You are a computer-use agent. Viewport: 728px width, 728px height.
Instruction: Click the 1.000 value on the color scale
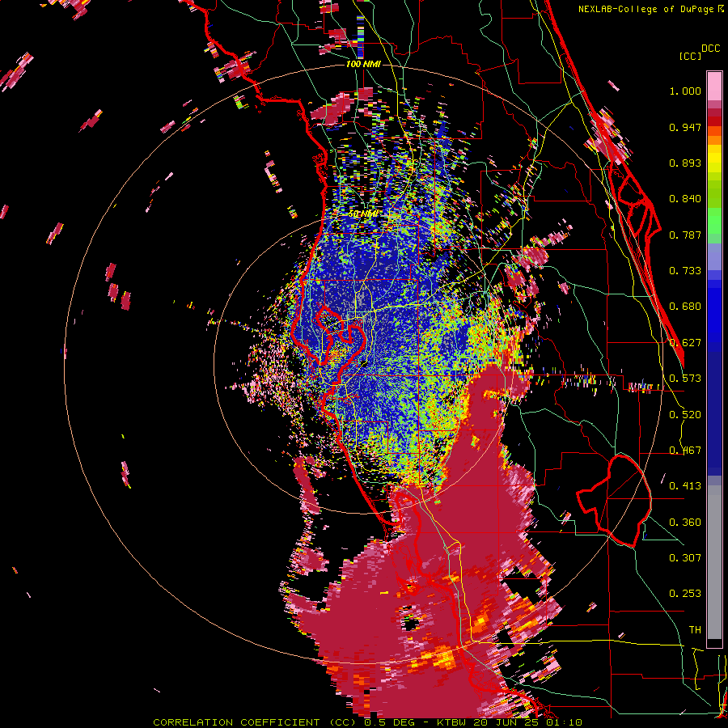click(x=685, y=91)
